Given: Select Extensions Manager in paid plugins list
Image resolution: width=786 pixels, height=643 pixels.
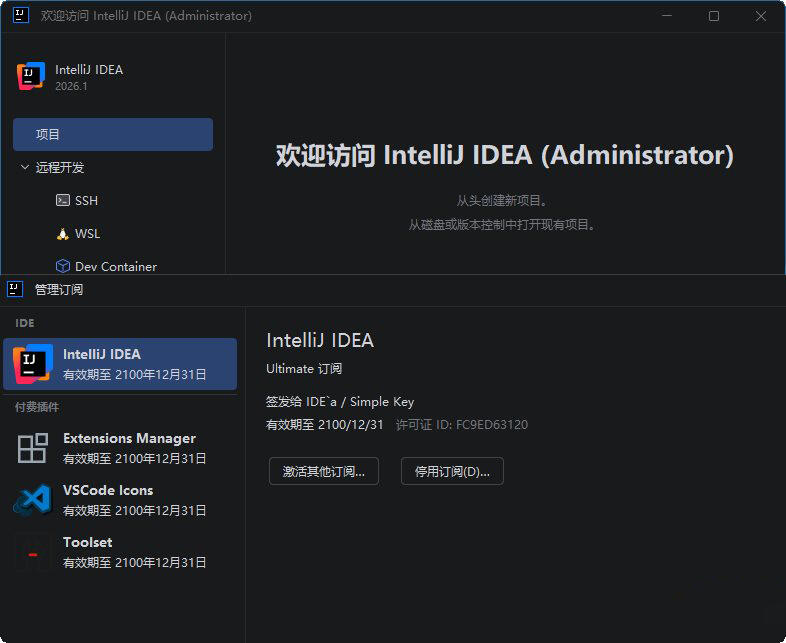Looking at the screenshot, I should pyautogui.click(x=120, y=448).
